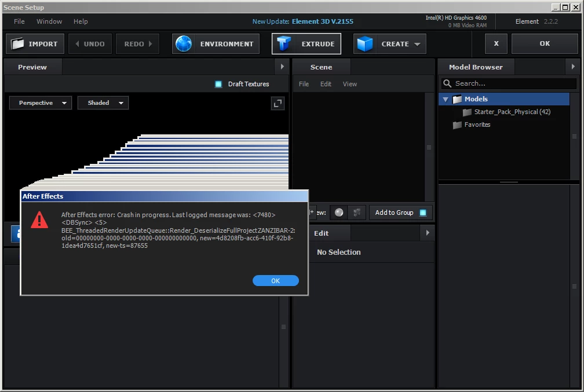Select the Favorites tree row
Image resolution: width=584 pixels, height=392 pixels.
[504, 124]
